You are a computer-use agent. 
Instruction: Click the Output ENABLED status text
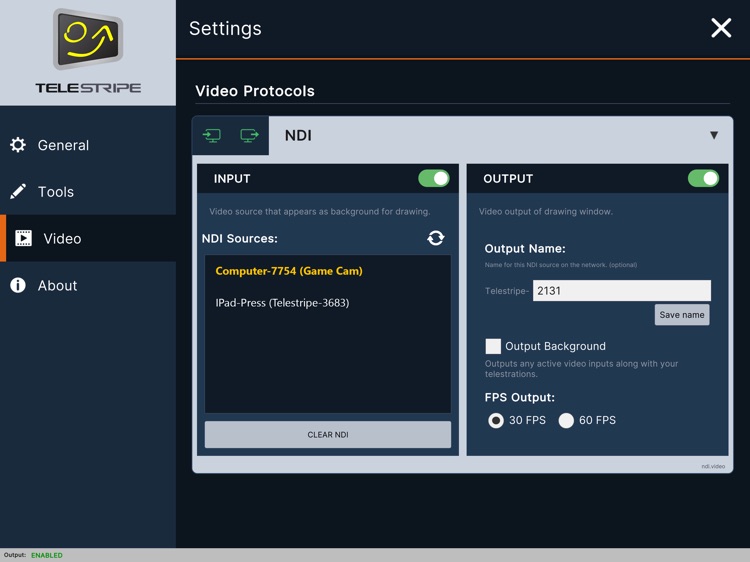(x=47, y=555)
